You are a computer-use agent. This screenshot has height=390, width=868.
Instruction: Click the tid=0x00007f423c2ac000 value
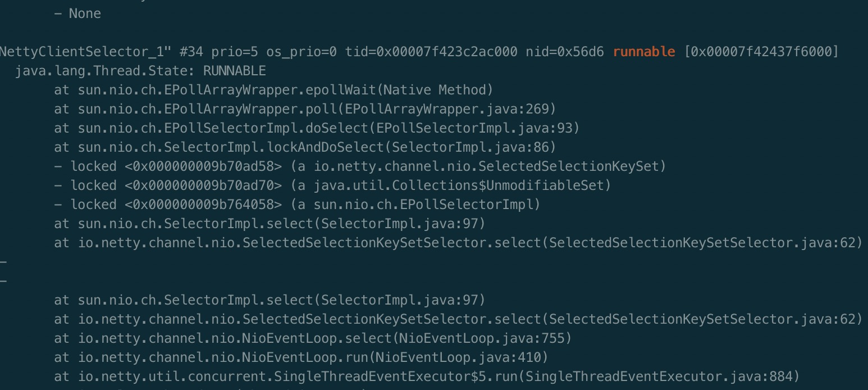(432, 52)
